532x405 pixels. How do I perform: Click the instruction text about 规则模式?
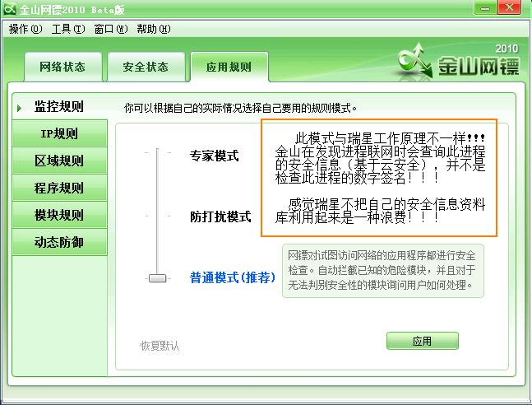click(241, 109)
